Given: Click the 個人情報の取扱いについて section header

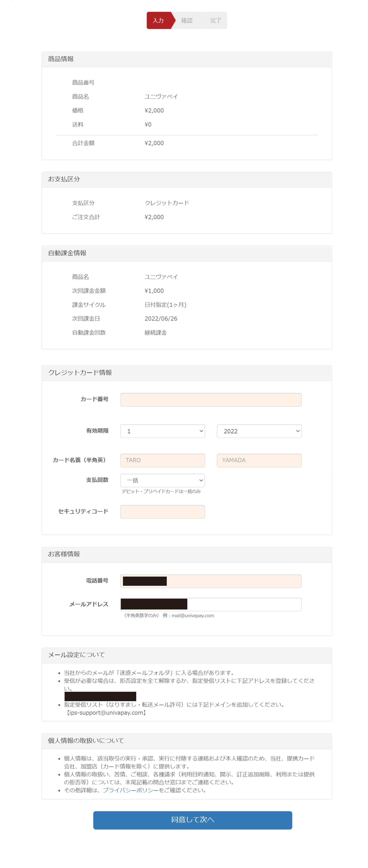Looking at the screenshot, I should coord(86,741).
